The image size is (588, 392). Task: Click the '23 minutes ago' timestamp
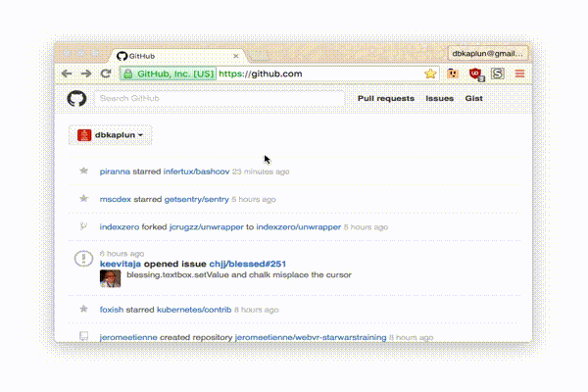(x=261, y=171)
